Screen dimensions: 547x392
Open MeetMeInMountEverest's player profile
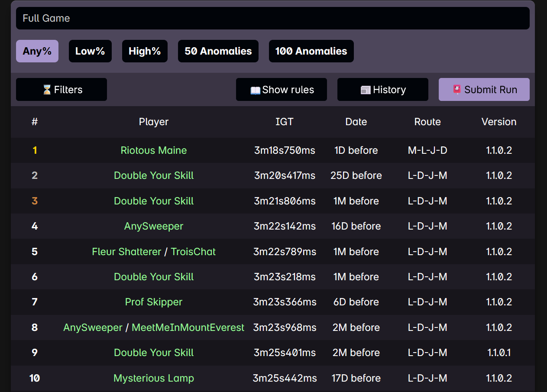pos(188,327)
